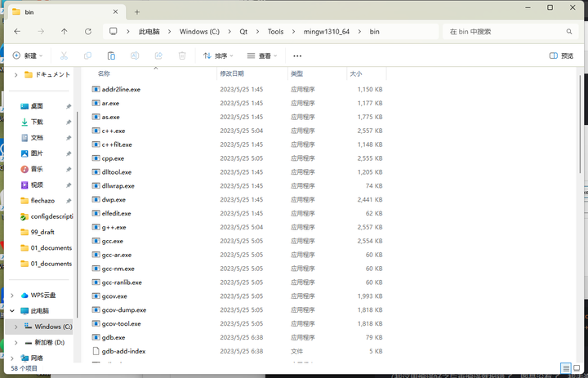Go up one folder level arrow
588x378 pixels.
tap(65, 32)
